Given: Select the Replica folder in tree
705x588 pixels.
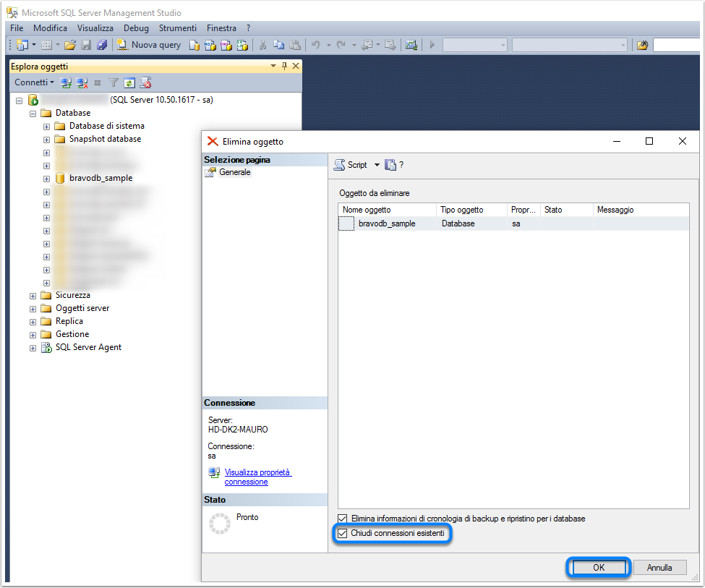Looking at the screenshot, I should 69,321.
